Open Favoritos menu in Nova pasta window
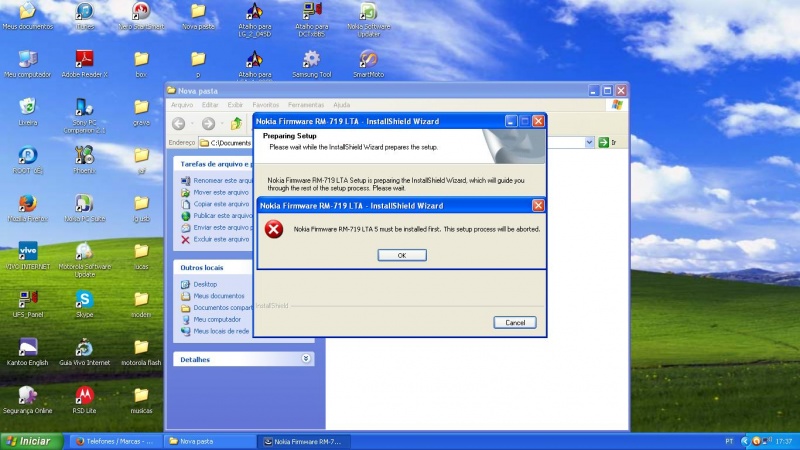Image resolution: width=800 pixels, height=450 pixels. pos(266,105)
